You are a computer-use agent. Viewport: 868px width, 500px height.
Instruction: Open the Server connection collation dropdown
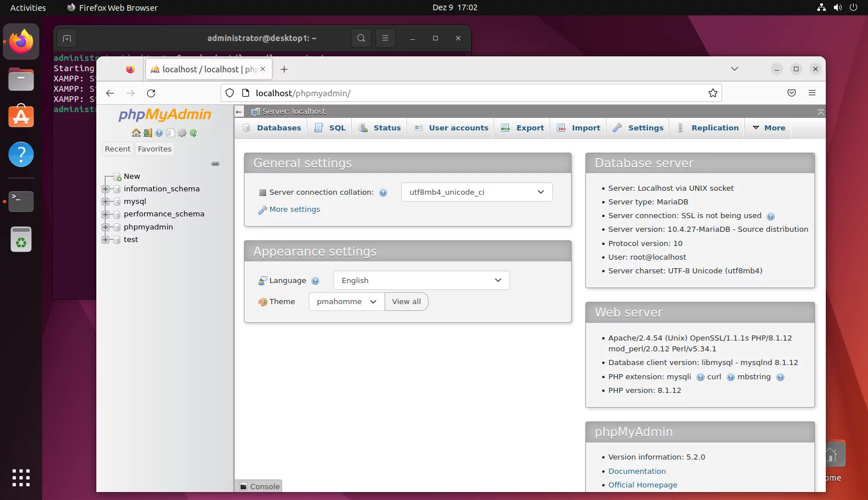pyautogui.click(x=477, y=192)
